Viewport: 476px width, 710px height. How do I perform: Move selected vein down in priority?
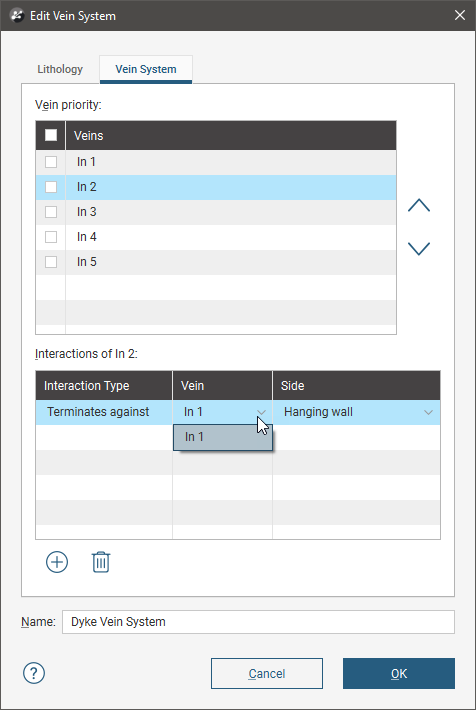click(418, 248)
